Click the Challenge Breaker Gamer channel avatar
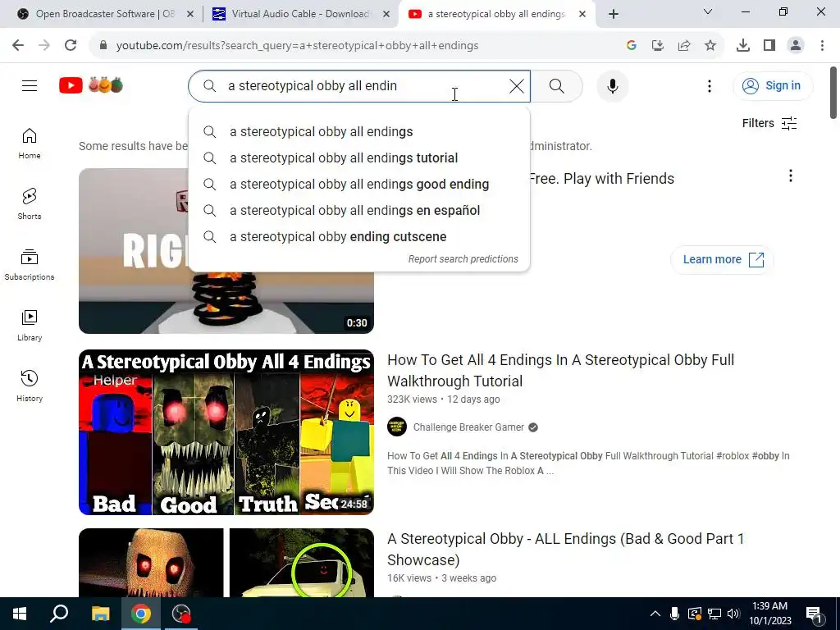Screen dimensions: 840x630 tap(397, 427)
